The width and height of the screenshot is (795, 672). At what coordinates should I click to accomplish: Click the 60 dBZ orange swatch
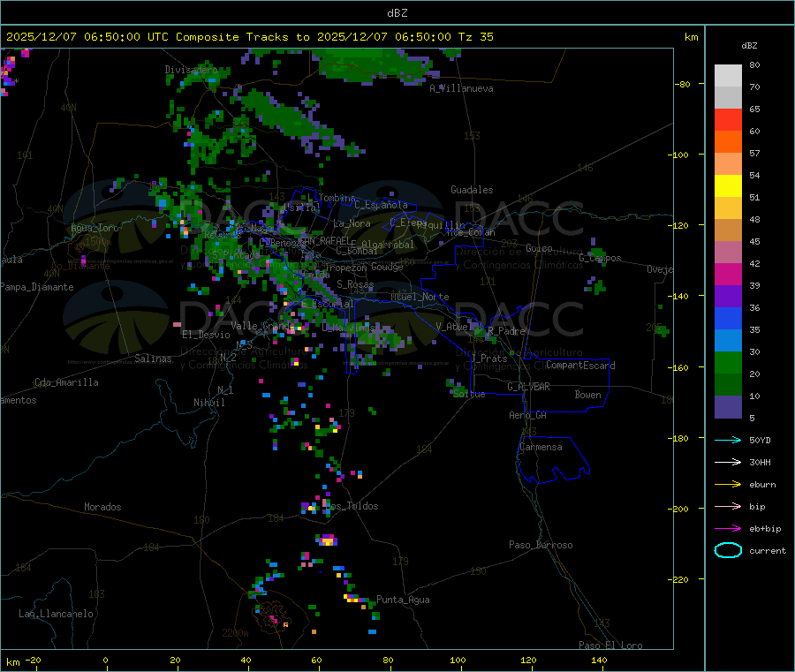[728, 142]
